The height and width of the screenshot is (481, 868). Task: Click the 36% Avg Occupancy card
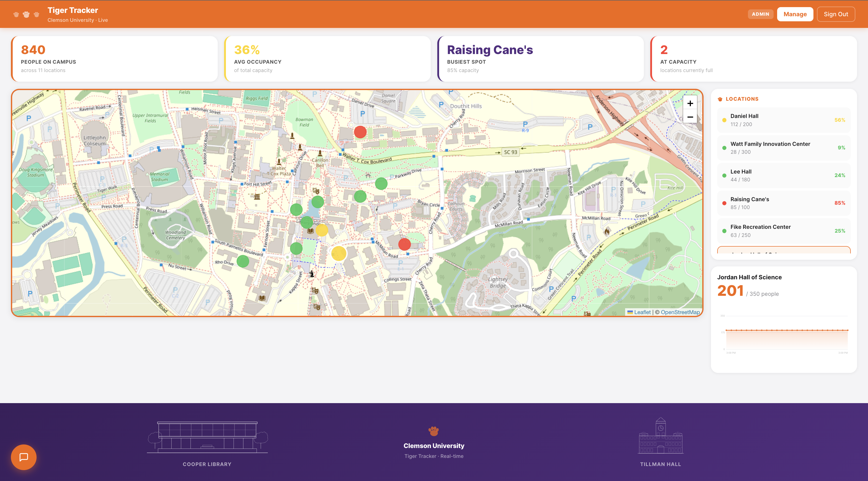327,59
